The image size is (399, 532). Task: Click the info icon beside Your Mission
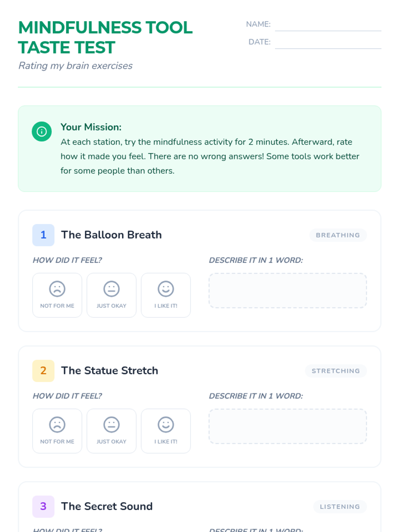42,132
